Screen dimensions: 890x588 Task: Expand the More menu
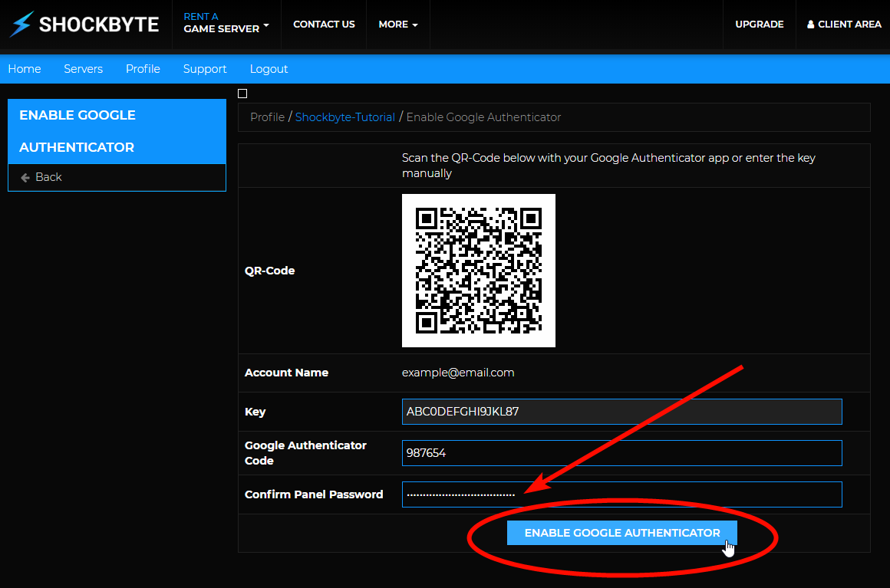398,25
